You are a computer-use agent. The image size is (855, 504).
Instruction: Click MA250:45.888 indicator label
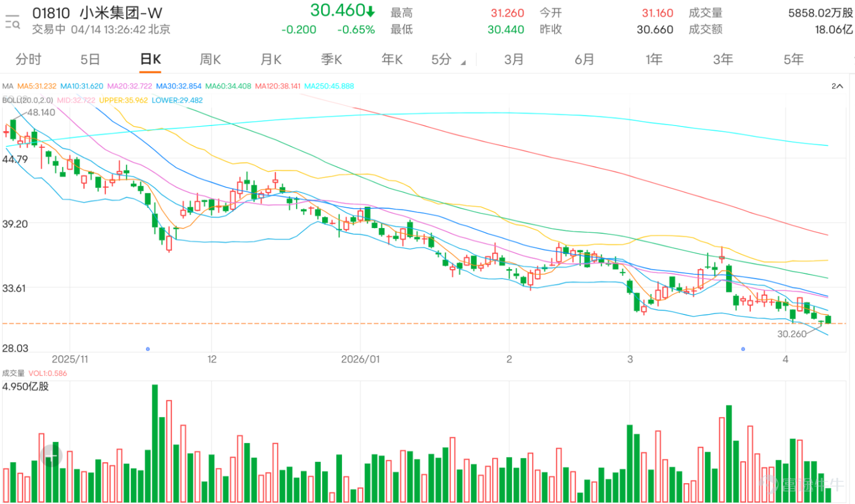pyautogui.click(x=329, y=86)
